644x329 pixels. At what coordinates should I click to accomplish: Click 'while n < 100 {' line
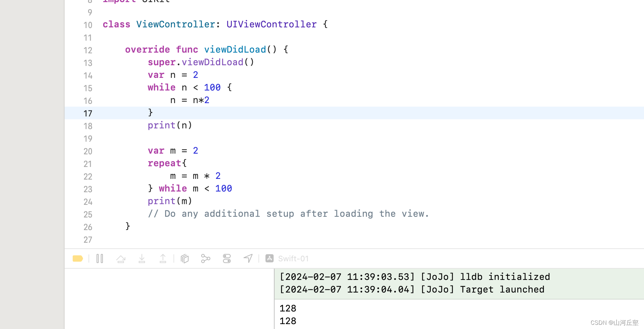pyautogui.click(x=190, y=88)
